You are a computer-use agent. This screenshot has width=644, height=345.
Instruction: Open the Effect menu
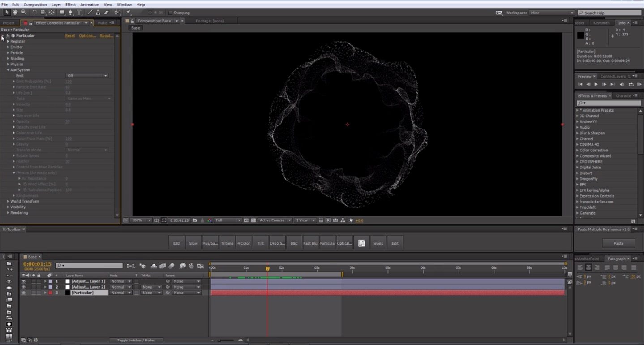70,4
